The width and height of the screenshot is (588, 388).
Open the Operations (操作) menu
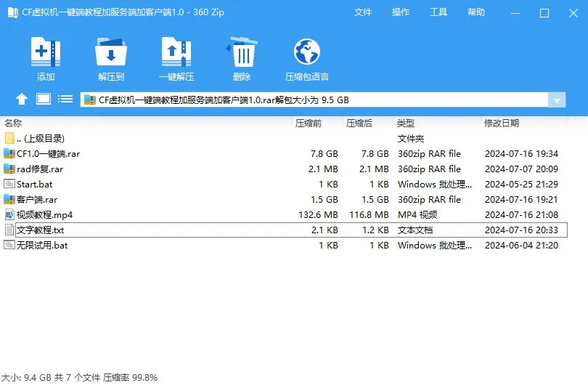401,12
